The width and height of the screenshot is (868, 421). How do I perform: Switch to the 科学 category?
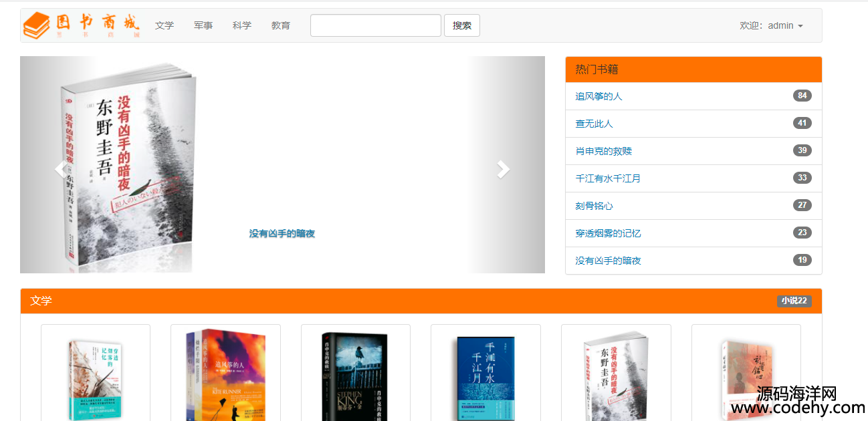[242, 25]
